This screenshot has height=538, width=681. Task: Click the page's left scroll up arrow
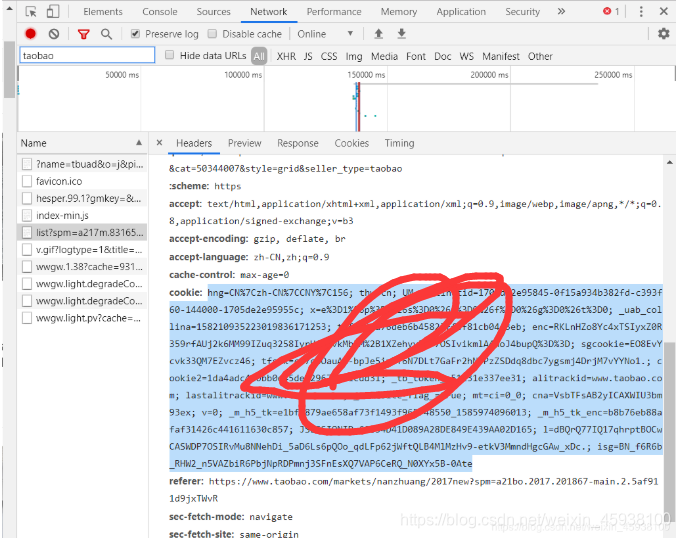pyautogui.click(x=9, y=8)
